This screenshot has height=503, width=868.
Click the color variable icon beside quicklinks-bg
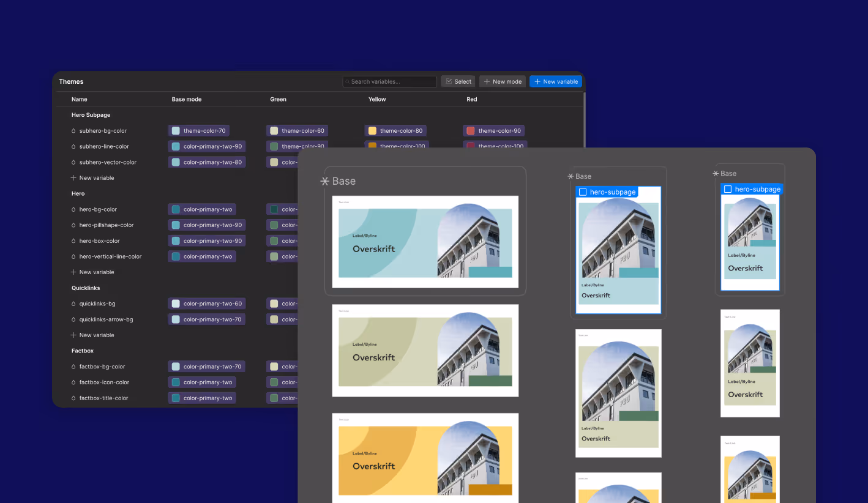[73, 304]
